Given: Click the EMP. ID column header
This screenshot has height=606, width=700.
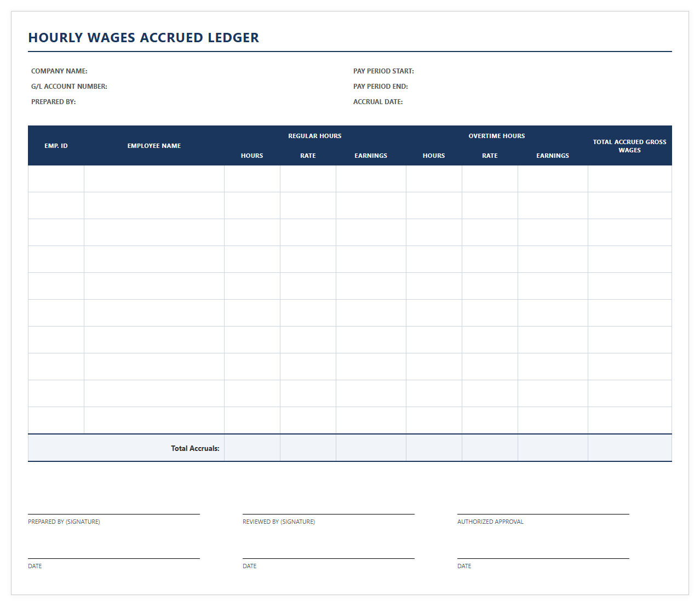Looking at the screenshot, I should (x=56, y=146).
